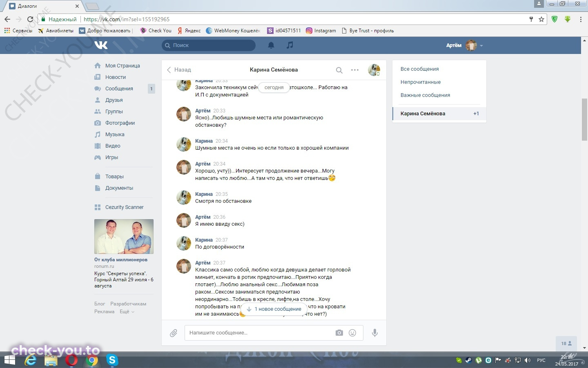Launch Skype from the taskbar
The width and height of the screenshot is (588, 368).
tap(112, 360)
